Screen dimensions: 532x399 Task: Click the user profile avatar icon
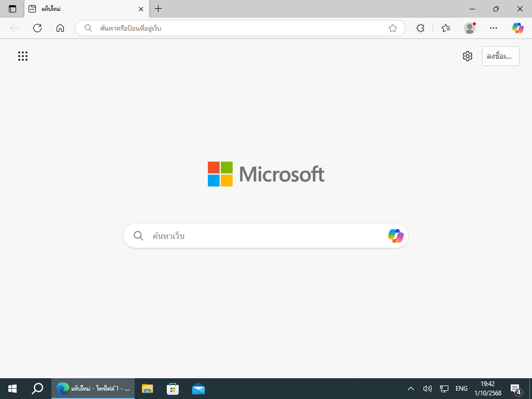click(x=470, y=28)
